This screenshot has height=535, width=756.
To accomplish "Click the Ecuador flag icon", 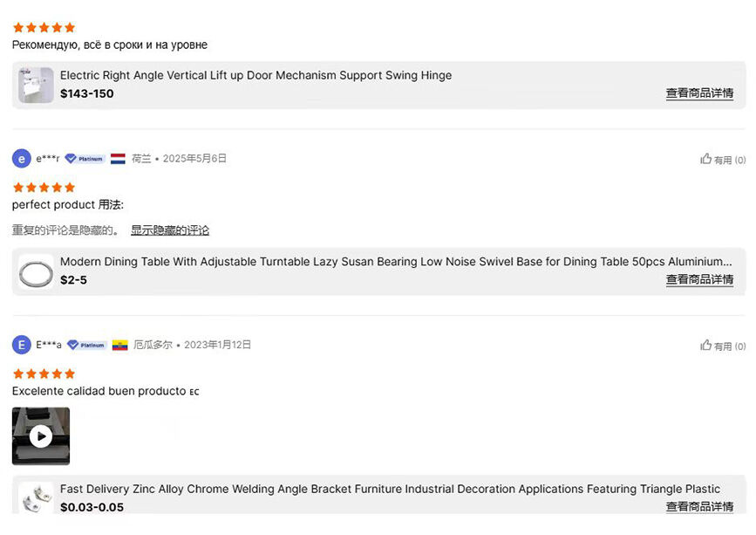I will pyautogui.click(x=120, y=345).
